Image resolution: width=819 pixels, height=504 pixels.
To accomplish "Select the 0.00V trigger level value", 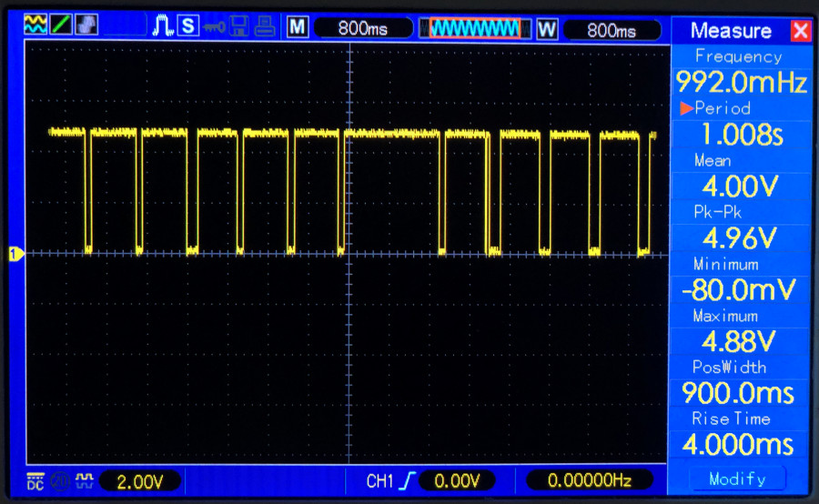I will point(457,481).
